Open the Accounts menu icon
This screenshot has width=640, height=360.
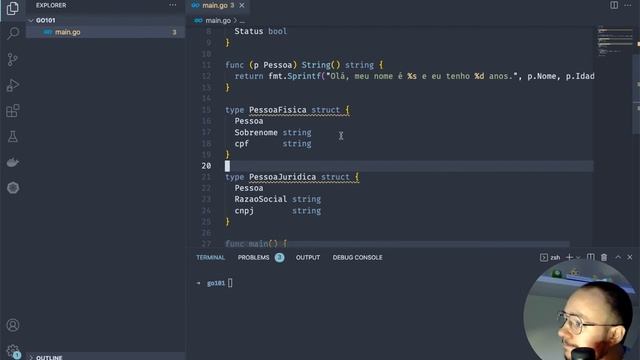[x=13, y=325]
